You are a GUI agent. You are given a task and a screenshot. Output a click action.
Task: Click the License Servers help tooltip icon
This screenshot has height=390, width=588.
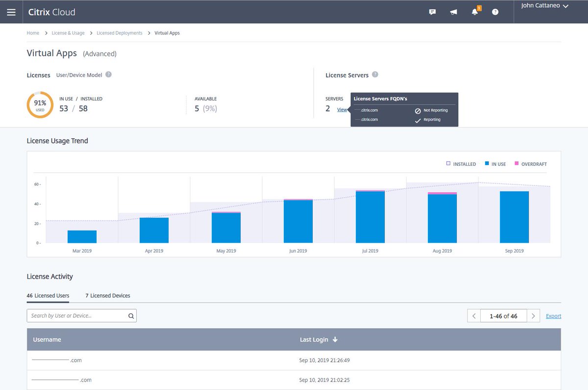[x=375, y=75]
